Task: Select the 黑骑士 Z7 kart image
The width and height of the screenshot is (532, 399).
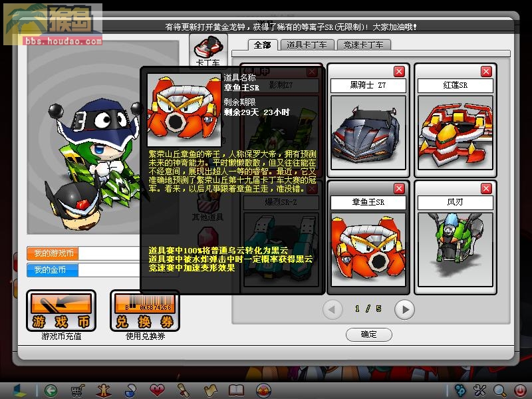Action: pos(368,132)
